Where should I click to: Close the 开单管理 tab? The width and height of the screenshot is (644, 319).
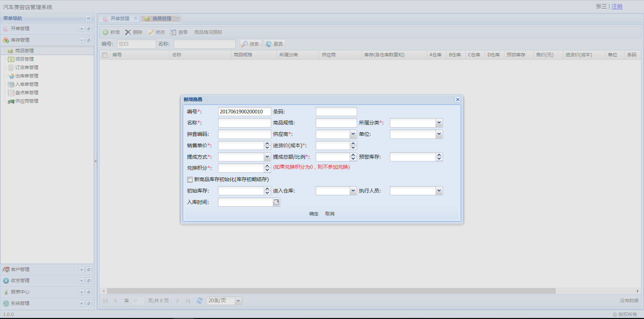(136, 18)
